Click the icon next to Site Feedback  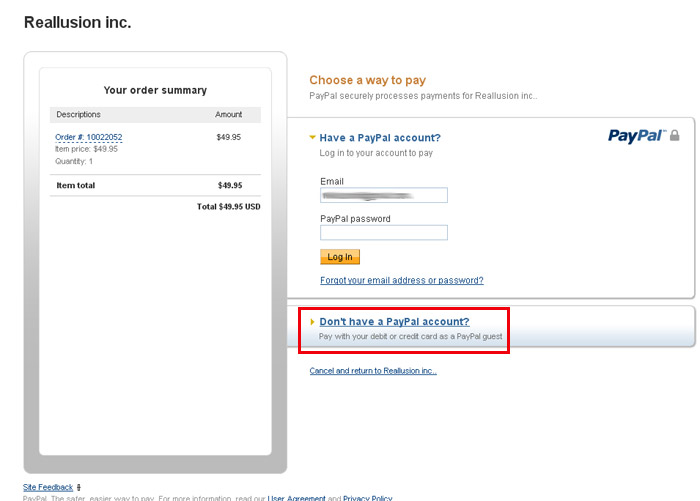tap(79, 488)
